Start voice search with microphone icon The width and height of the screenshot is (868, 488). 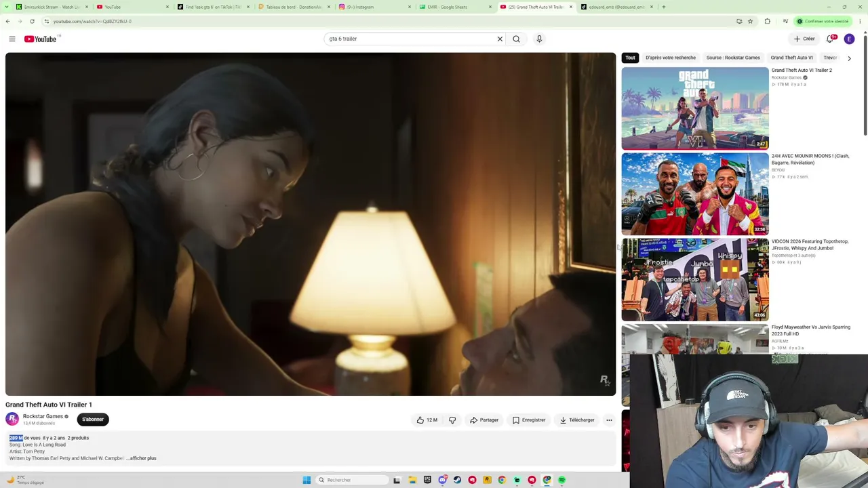pyautogui.click(x=539, y=39)
